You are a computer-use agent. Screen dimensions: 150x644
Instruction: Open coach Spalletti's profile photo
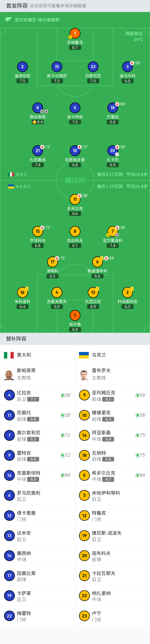tap(9, 375)
